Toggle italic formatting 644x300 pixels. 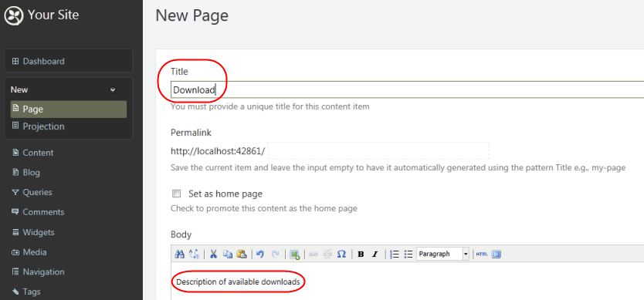(x=375, y=254)
